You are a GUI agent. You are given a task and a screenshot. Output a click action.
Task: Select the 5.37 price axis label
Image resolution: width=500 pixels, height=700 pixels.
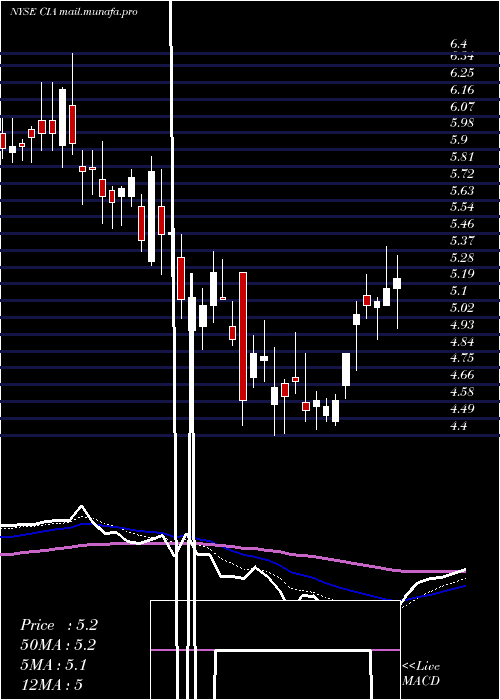tap(462, 241)
